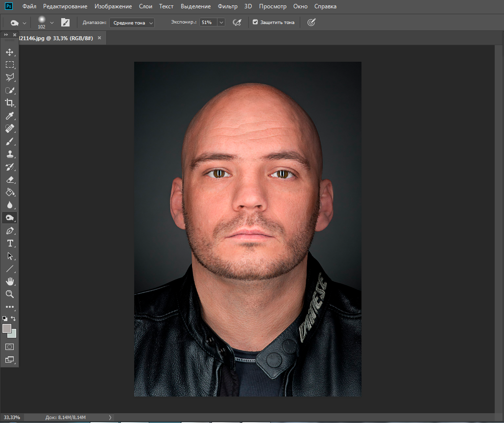Select the Brush tool
Image resolution: width=504 pixels, height=423 pixels.
[10, 141]
